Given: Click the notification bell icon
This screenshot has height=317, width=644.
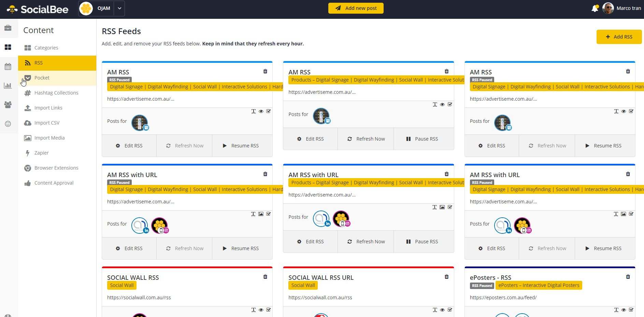Looking at the screenshot, I should point(595,9).
